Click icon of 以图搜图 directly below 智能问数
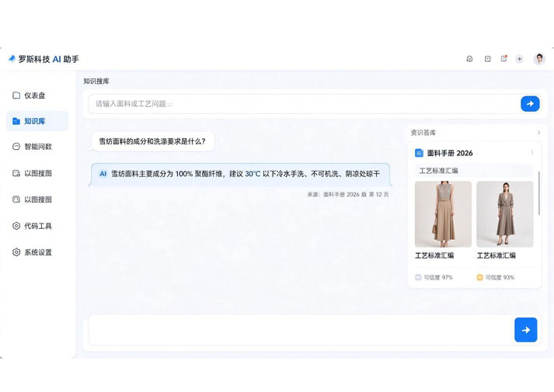 pyautogui.click(x=16, y=173)
